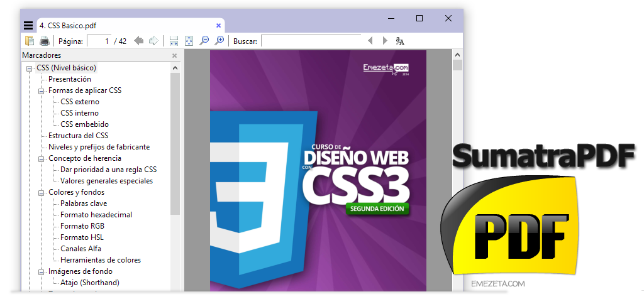Find previous search match arrow
The image size is (644, 304).
pyautogui.click(x=370, y=41)
